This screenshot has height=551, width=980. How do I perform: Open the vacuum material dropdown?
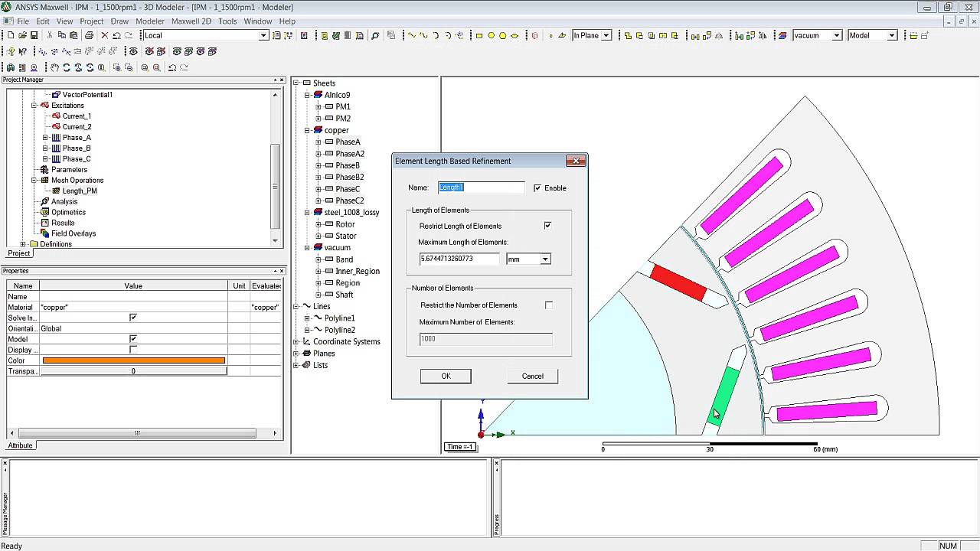click(x=837, y=35)
